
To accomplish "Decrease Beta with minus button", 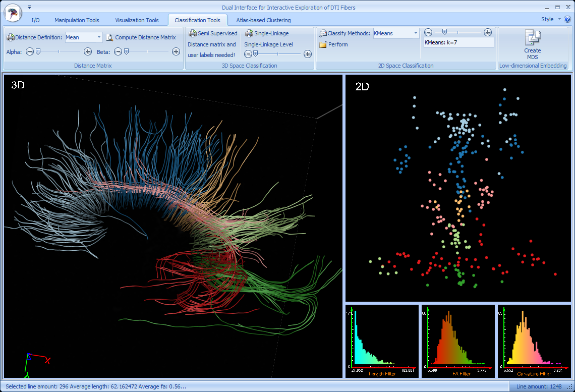I will [118, 51].
